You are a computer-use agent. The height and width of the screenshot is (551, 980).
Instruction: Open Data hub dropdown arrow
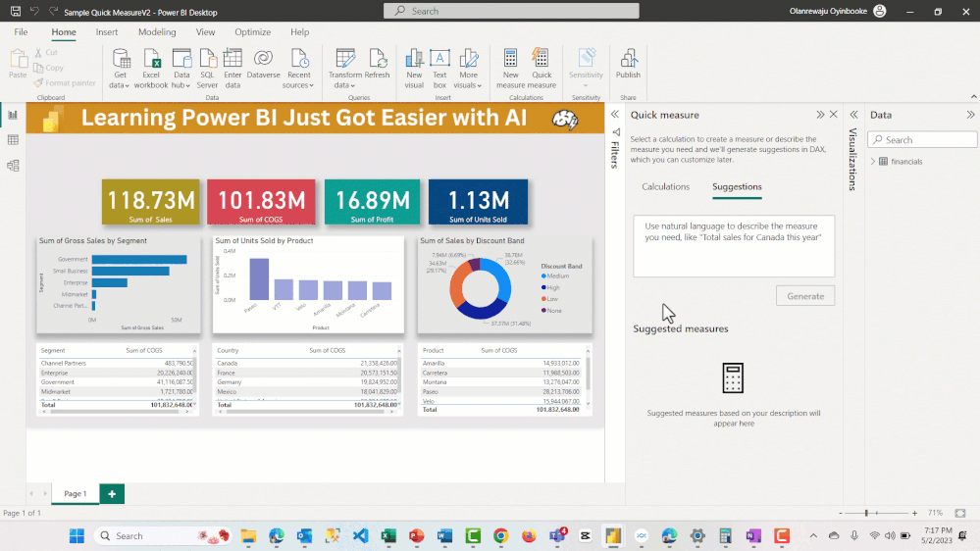pyautogui.click(x=187, y=85)
